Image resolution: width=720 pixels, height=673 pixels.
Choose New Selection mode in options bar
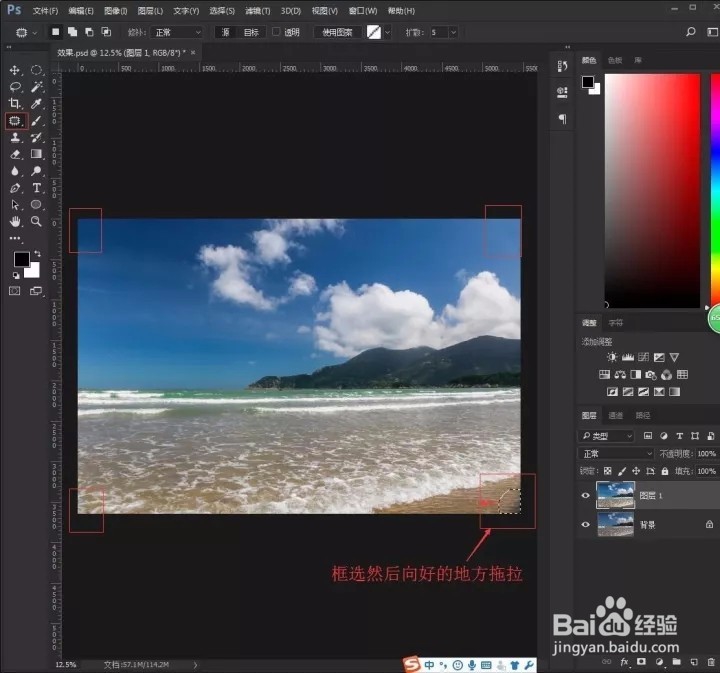pos(56,32)
